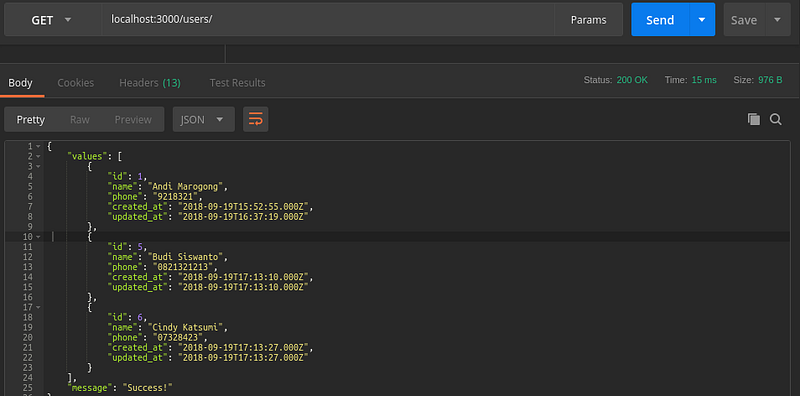Expand the Save options arrow

point(778,20)
